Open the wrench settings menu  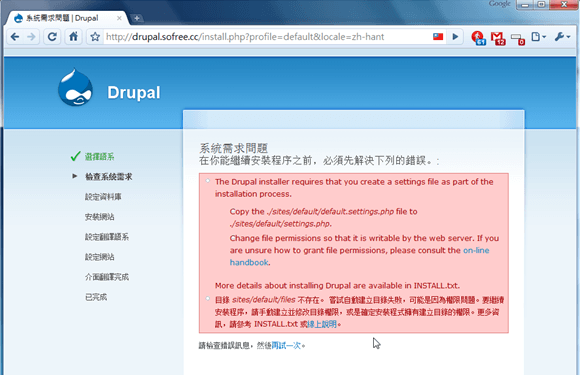click(x=562, y=37)
